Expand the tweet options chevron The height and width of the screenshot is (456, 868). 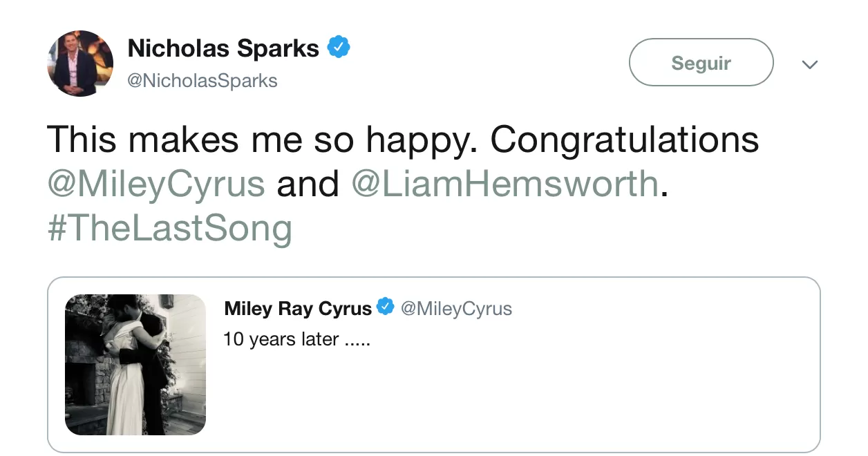point(809,64)
